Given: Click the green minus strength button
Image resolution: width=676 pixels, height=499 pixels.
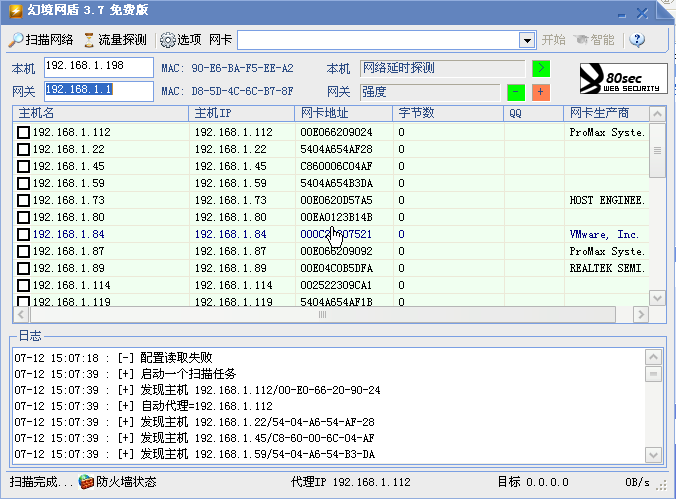Looking at the screenshot, I should click(516, 92).
